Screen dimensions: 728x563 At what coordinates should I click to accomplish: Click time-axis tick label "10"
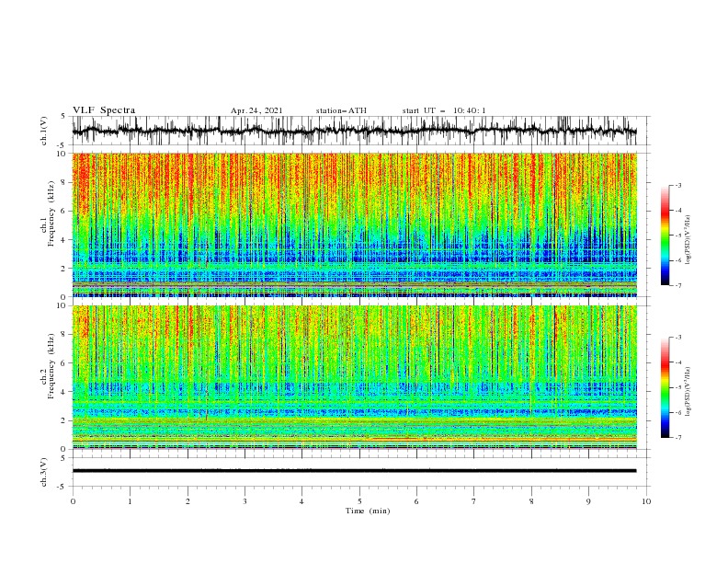[646, 501]
